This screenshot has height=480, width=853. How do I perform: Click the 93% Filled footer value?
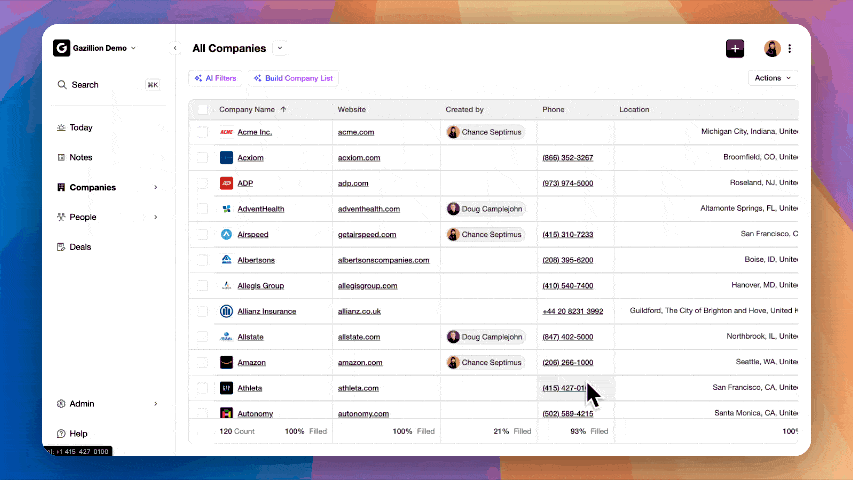589,432
